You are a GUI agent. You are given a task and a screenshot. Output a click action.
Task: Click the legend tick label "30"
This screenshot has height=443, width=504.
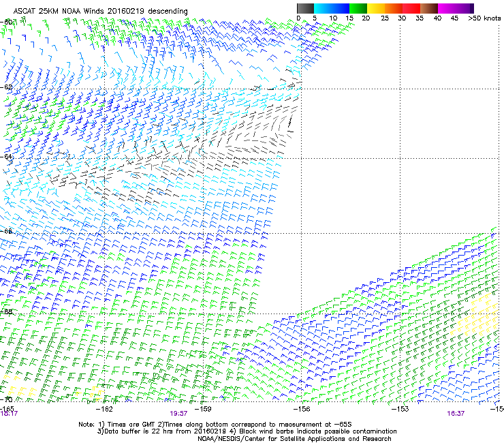402,18
